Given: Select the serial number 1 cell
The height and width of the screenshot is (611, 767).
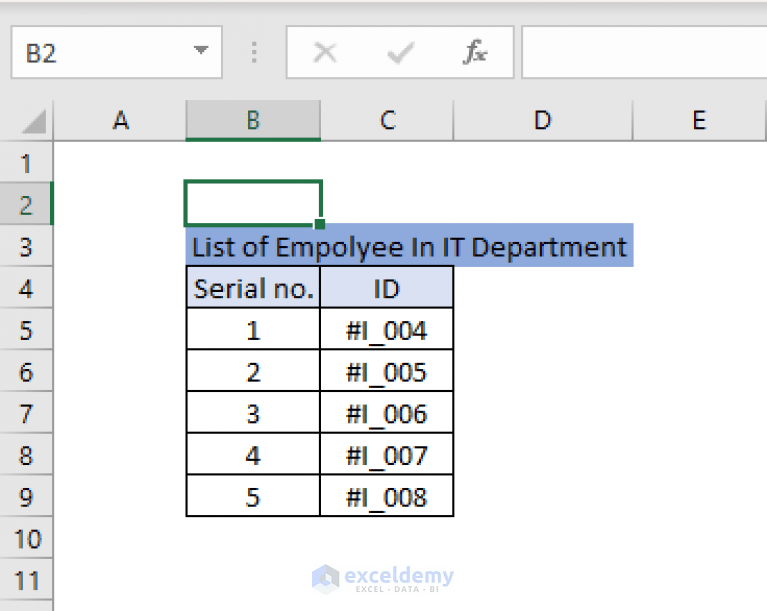Looking at the screenshot, I should pyautogui.click(x=253, y=329).
